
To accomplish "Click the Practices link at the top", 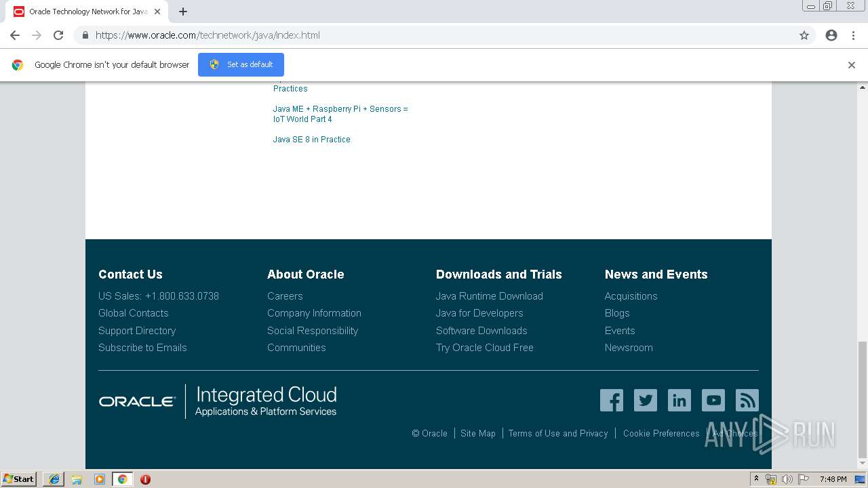I will click(290, 89).
